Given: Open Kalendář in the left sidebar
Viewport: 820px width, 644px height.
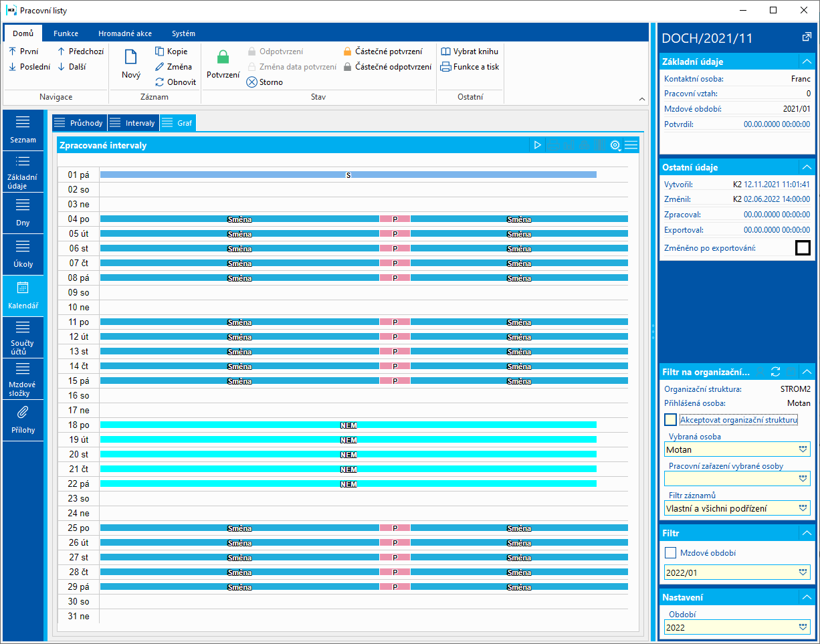Looking at the screenshot, I should (23, 295).
